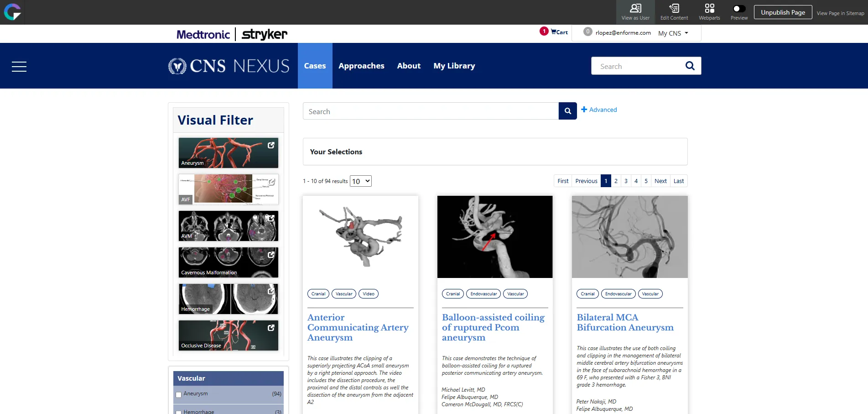This screenshot has width=868, height=414.
Task: Open Balloon-assisted coiling of ruptured Pcom case
Action: coord(493,327)
